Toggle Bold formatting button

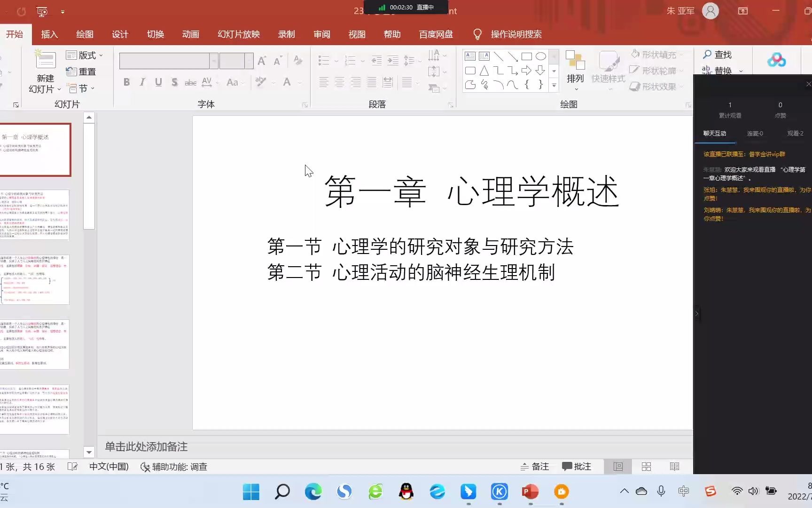(x=126, y=82)
